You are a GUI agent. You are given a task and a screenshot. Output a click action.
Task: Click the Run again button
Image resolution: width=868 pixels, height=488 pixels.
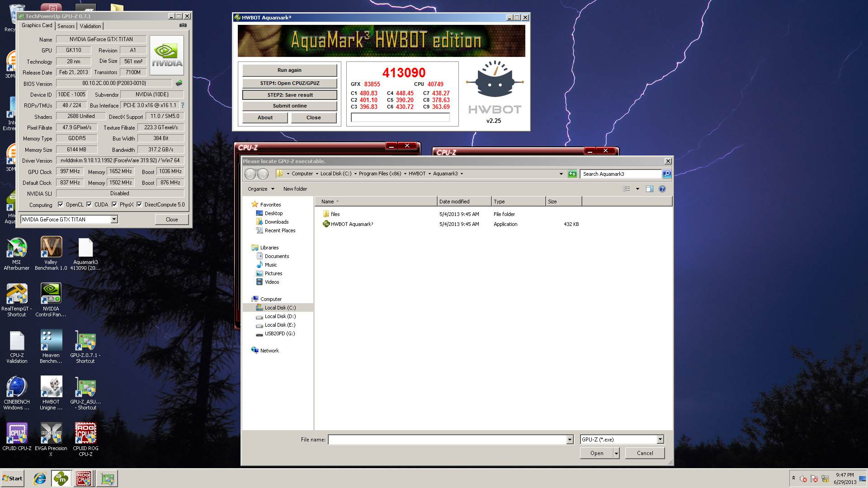[x=289, y=70]
